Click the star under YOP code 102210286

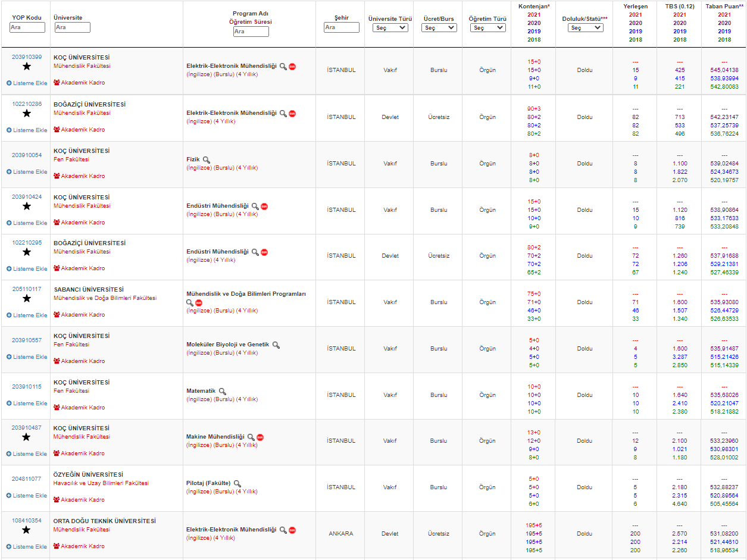pyautogui.click(x=27, y=113)
